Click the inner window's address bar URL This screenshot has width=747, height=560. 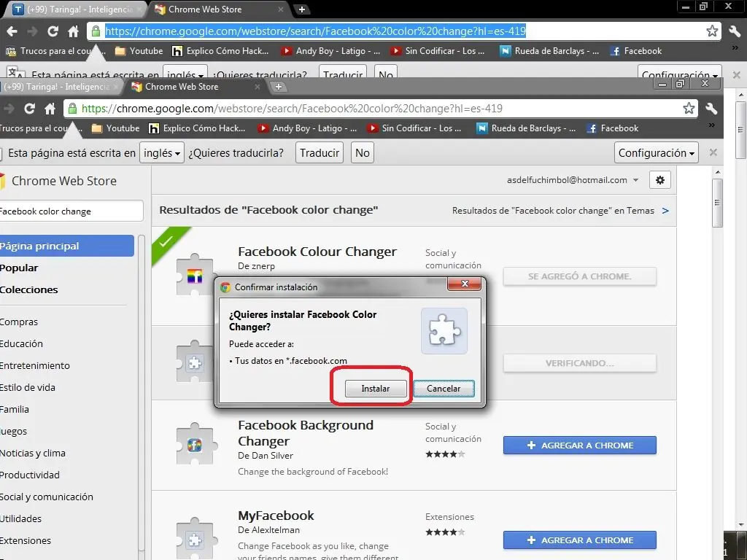tap(292, 109)
